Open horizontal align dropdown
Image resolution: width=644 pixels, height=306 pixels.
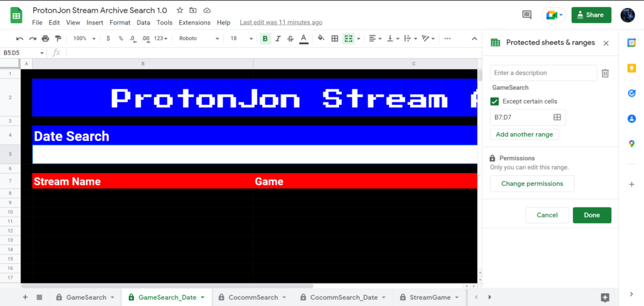[x=375, y=38]
